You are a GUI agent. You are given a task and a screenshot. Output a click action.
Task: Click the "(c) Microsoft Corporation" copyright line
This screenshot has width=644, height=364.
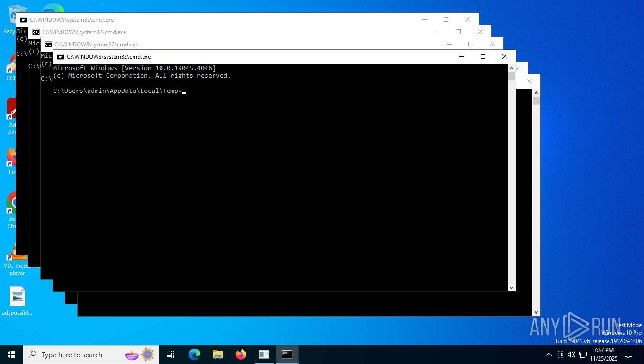pyautogui.click(x=142, y=76)
